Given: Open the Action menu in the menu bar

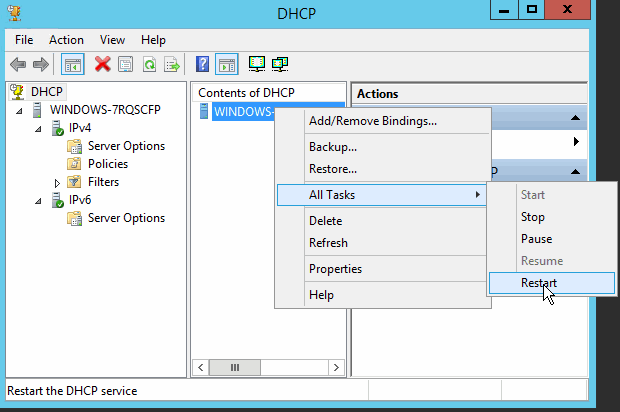Looking at the screenshot, I should [x=66, y=40].
